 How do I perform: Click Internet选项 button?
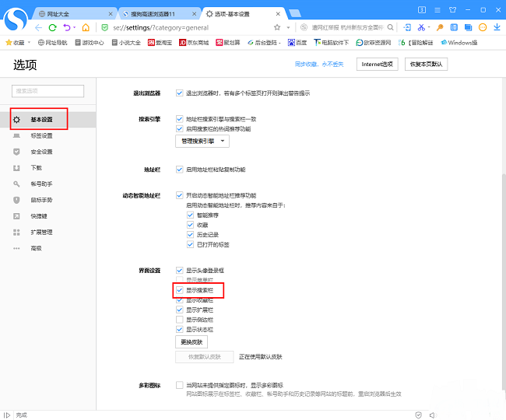tap(378, 64)
